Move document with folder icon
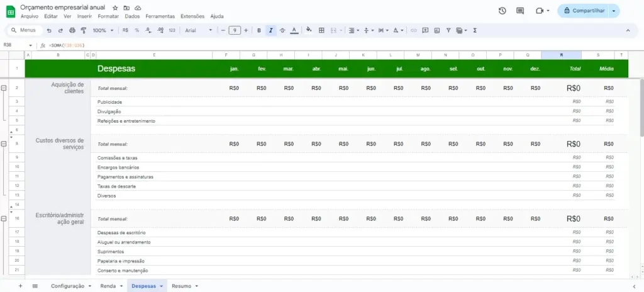 point(126,8)
